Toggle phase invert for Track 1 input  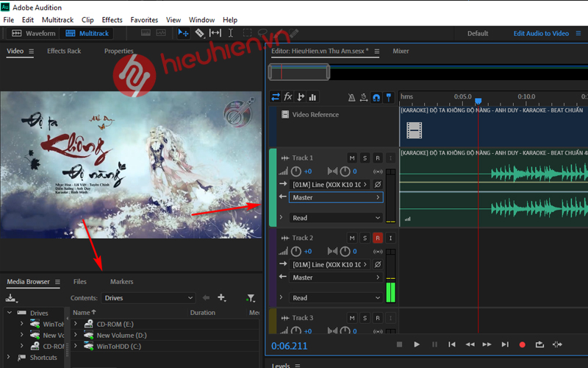click(378, 185)
